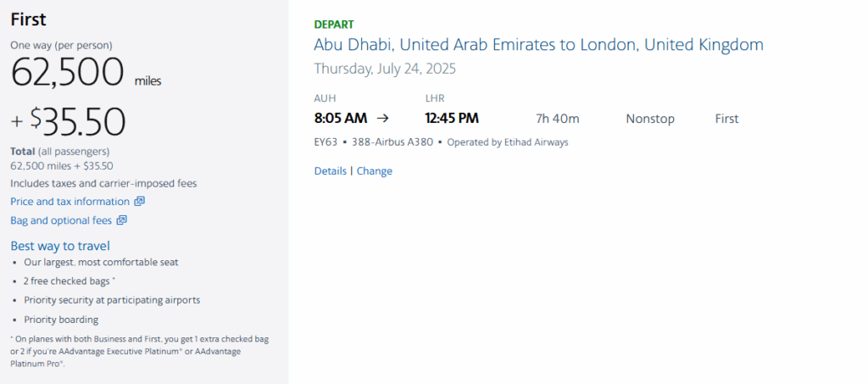Click the green DEPART label
The image size is (868, 384).
pyautogui.click(x=334, y=25)
